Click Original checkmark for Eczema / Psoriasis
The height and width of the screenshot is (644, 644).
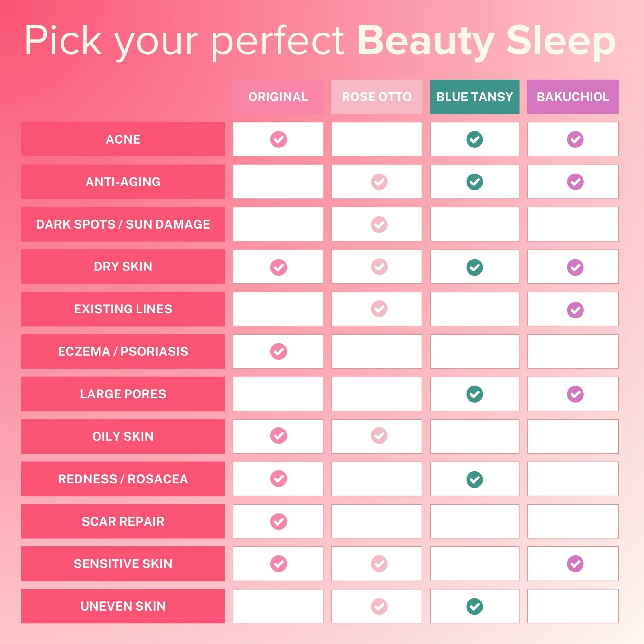(278, 351)
